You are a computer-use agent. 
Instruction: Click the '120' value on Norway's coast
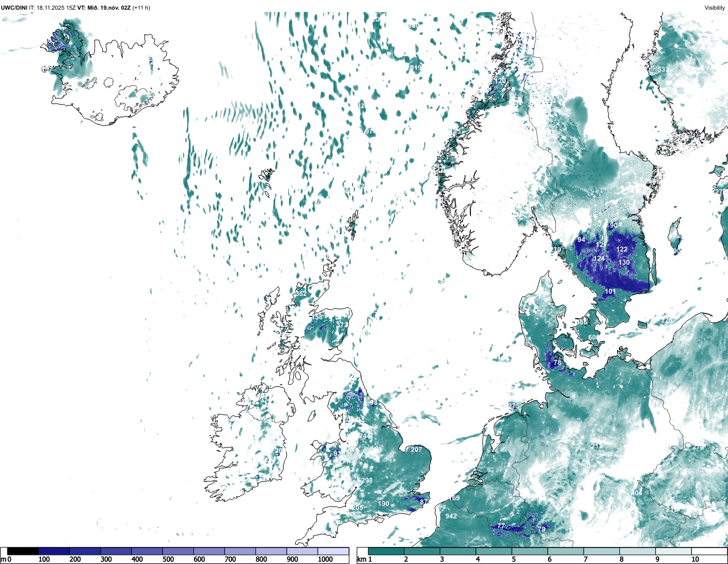tap(500, 81)
